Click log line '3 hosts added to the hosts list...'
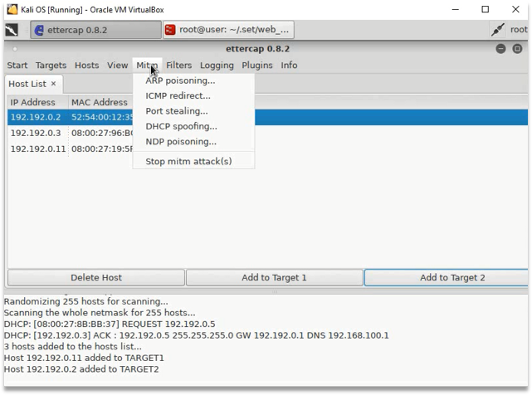 [x=72, y=347]
